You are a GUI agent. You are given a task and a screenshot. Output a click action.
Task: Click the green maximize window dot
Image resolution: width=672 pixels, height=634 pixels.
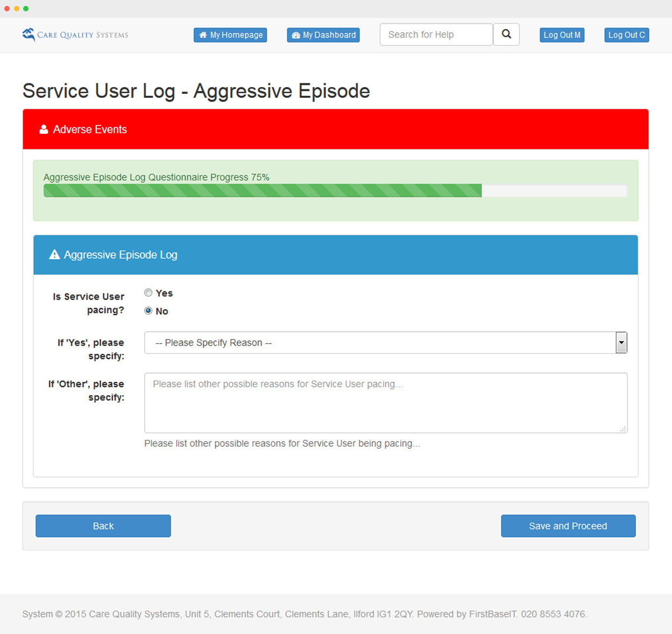(x=26, y=9)
